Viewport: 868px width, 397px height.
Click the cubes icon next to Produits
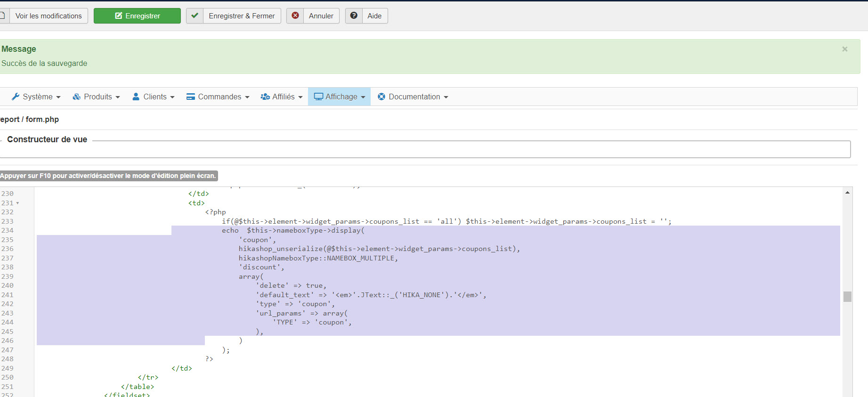point(76,97)
